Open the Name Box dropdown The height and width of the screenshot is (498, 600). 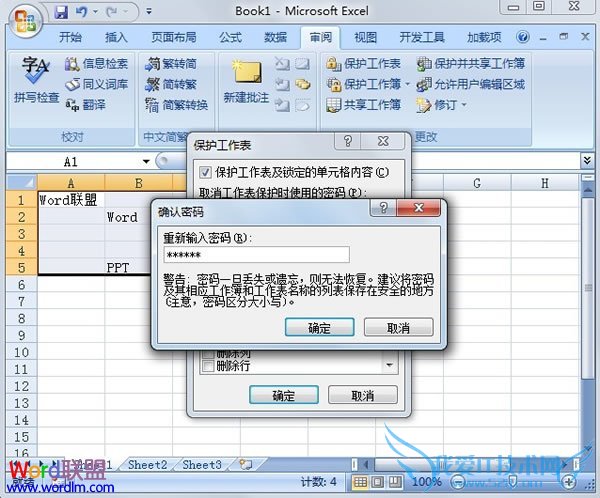pos(146,162)
